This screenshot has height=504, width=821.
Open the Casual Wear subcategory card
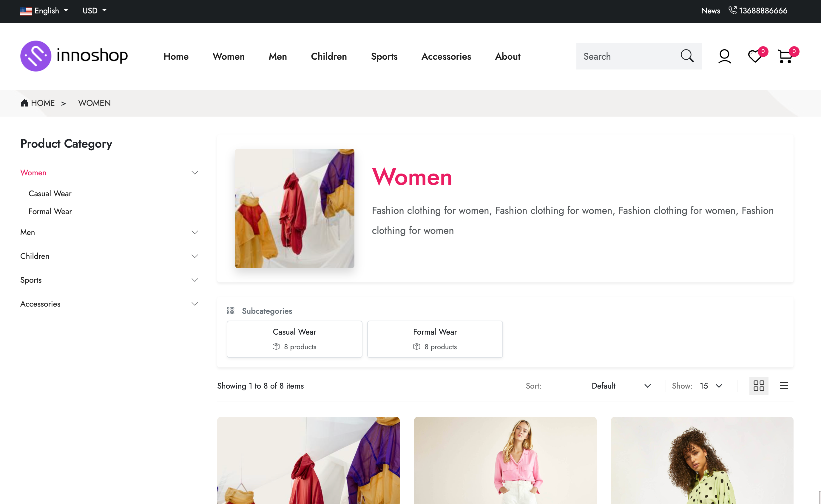tap(294, 339)
